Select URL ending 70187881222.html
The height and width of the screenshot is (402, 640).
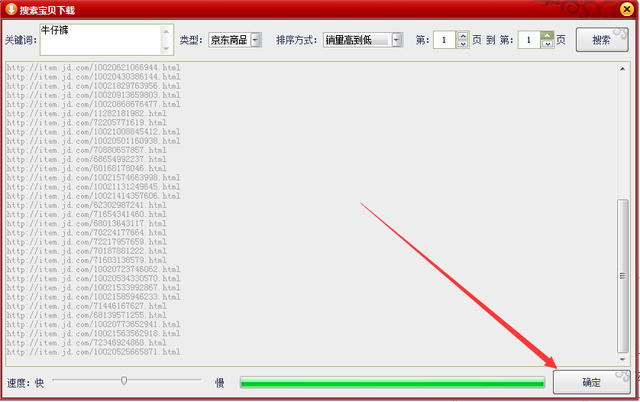point(87,251)
